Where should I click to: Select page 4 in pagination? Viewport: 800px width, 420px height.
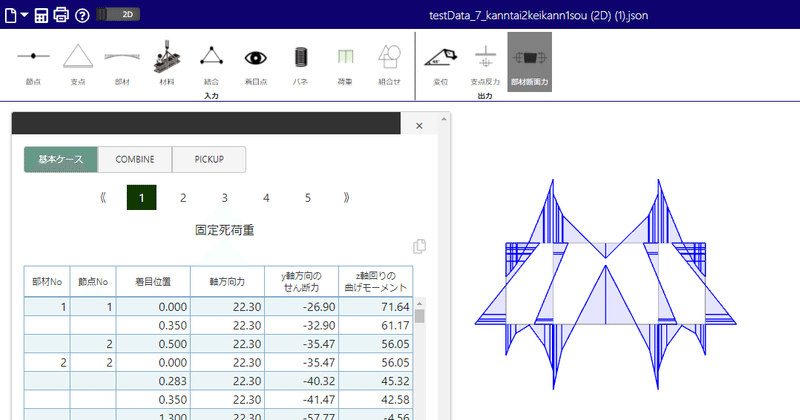pyautogui.click(x=266, y=197)
